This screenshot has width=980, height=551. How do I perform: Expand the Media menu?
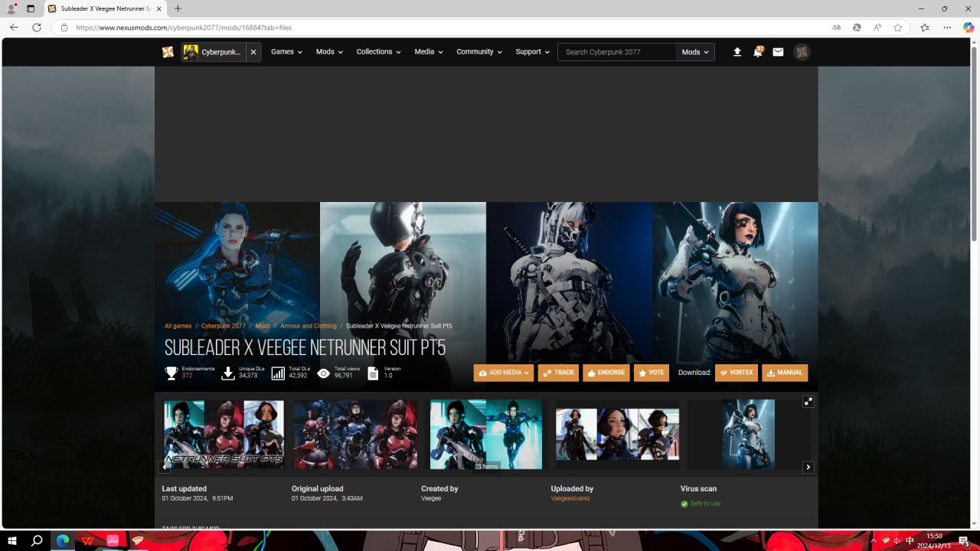[429, 52]
